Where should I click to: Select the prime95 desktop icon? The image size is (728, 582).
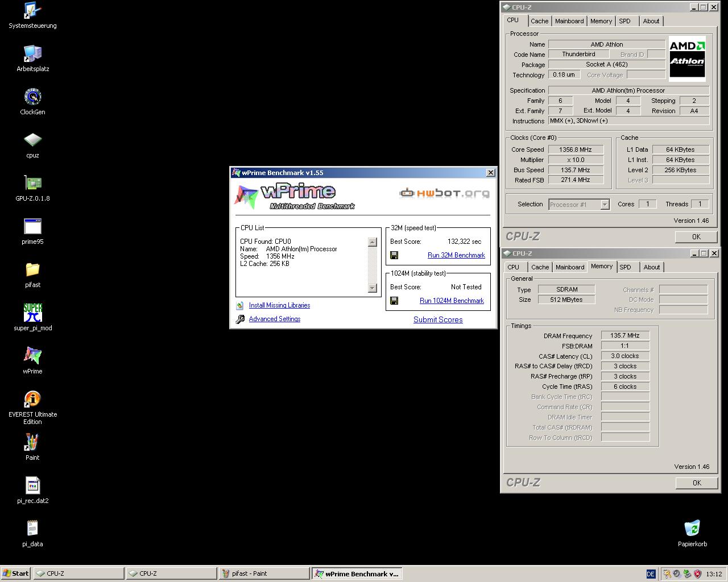coord(32,231)
